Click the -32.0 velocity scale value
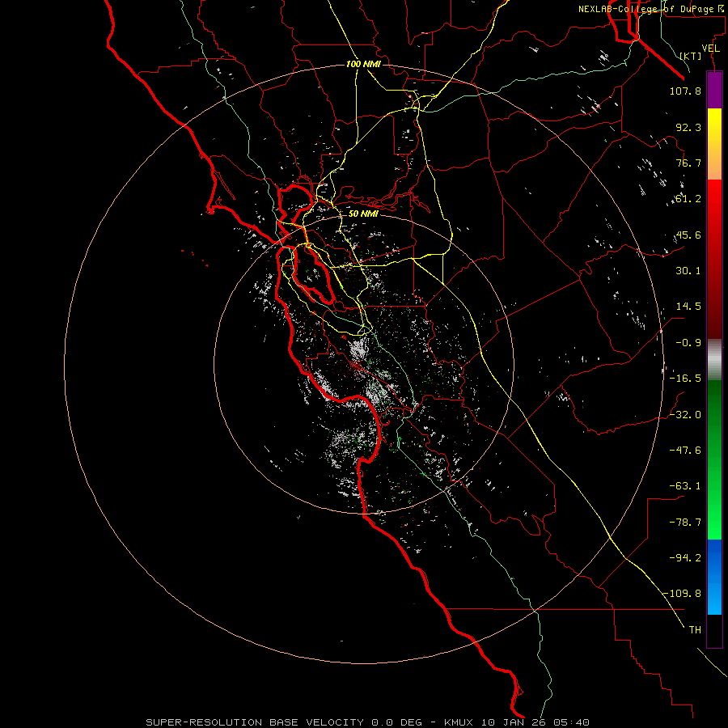 tap(685, 415)
